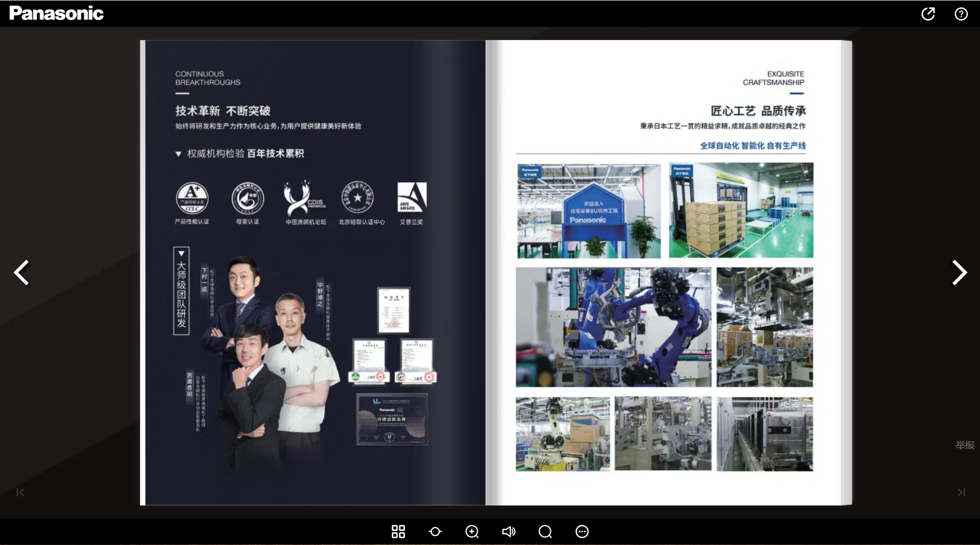Click the white robot arm with box photo
Viewport: 980px width, 545px height.
[x=563, y=434]
